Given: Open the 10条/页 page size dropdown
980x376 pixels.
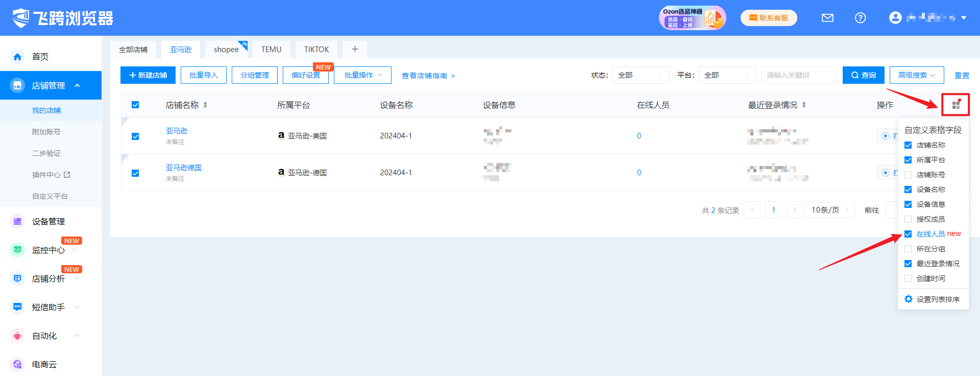Looking at the screenshot, I should (x=830, y=210).
